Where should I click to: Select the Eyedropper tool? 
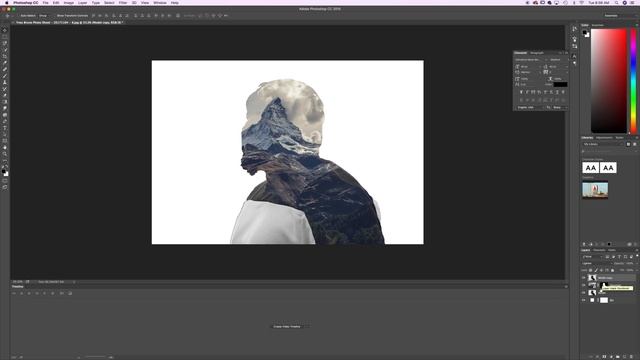click(5, 62)
